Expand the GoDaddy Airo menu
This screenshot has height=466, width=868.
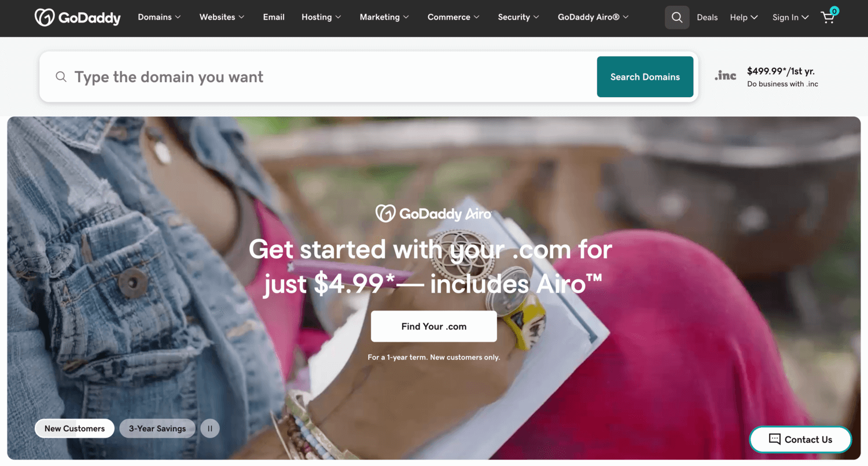tap(593, 17)
